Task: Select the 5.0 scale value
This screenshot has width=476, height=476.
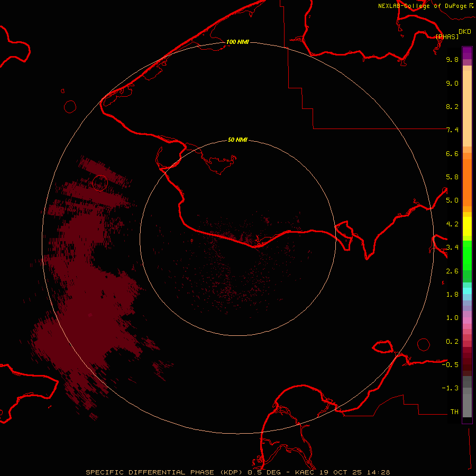Action: 452,200
